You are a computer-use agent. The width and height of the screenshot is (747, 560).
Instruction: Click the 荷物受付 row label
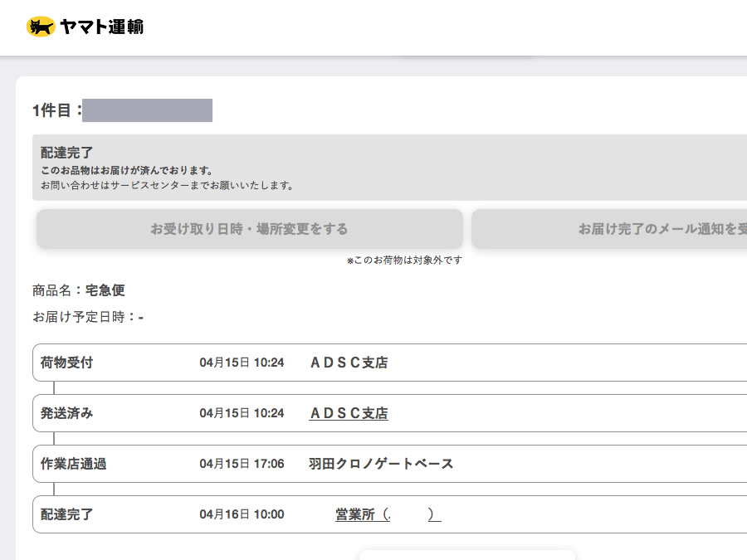66,363
